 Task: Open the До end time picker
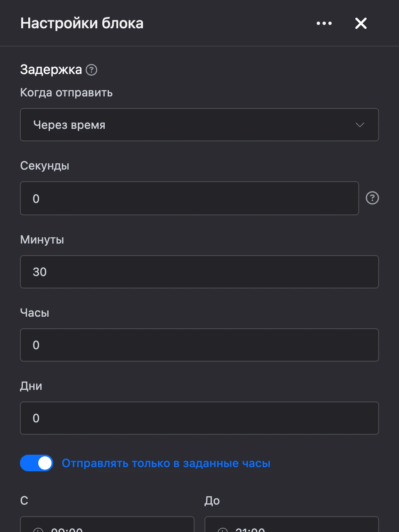292,525
